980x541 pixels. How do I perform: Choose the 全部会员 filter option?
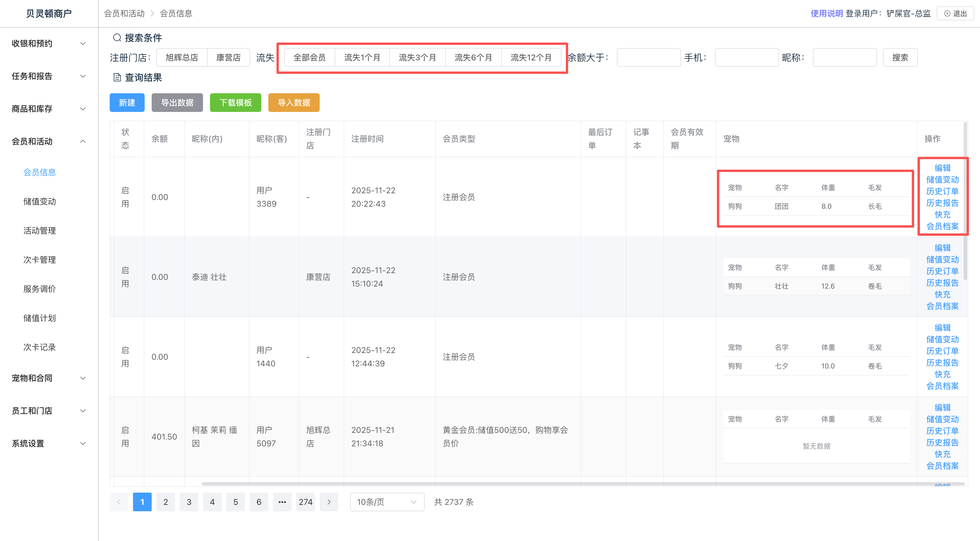pyautogui.click(x=309, y=57)
